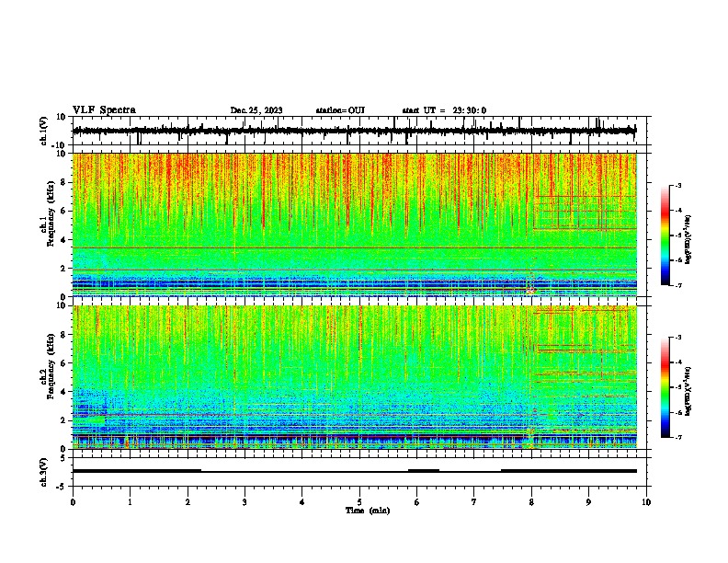Image resolution: width=728 pixels, height=563 pixels.
Task: Click time axis tick label '0'
Action: pyautogui.click(x=73, y=502)
